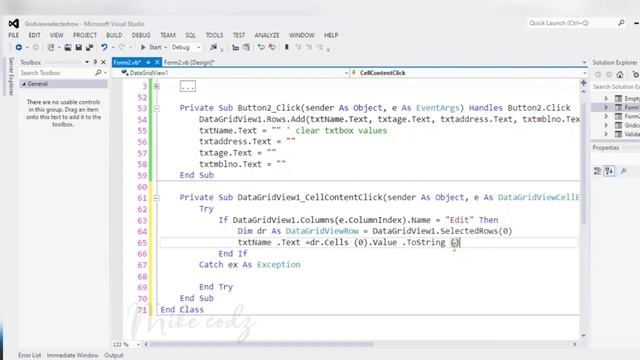
Task: Click the Visual Studio logo icon
Action: click(x=13, y=24)
